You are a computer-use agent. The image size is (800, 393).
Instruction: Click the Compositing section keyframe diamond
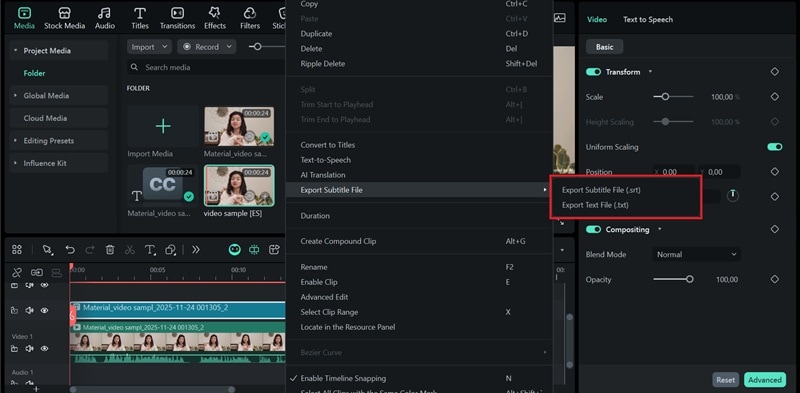[774, 229]
